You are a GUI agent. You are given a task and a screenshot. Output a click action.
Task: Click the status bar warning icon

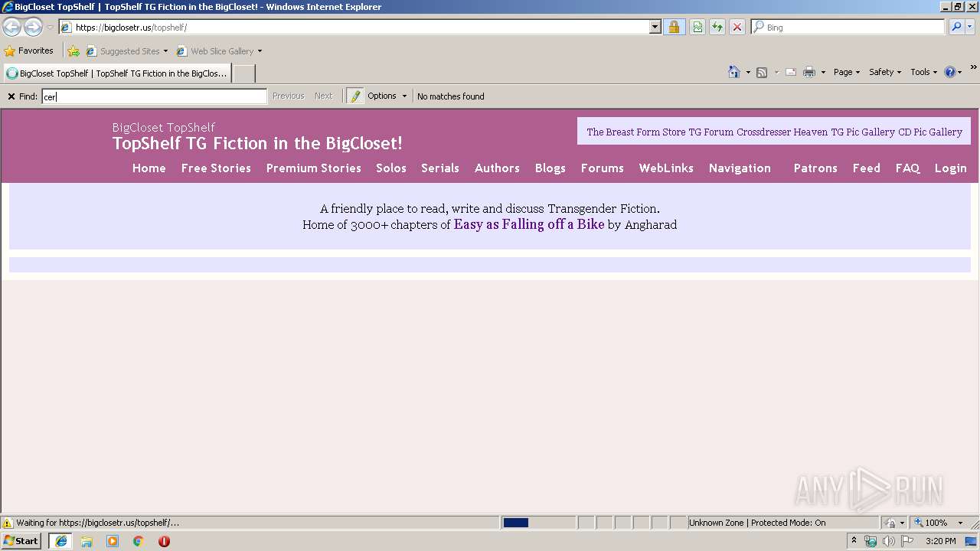pyautogui.click(x=8, y=523)
